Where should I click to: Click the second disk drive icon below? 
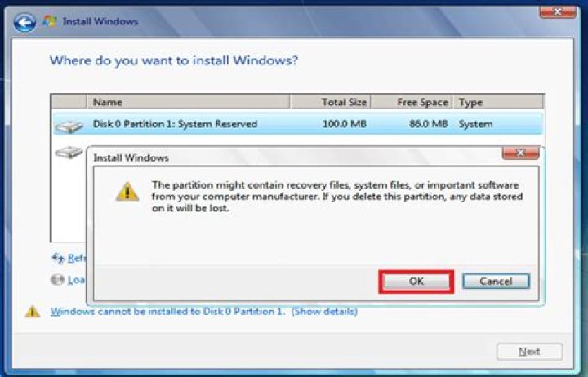[x=69, y=152]
